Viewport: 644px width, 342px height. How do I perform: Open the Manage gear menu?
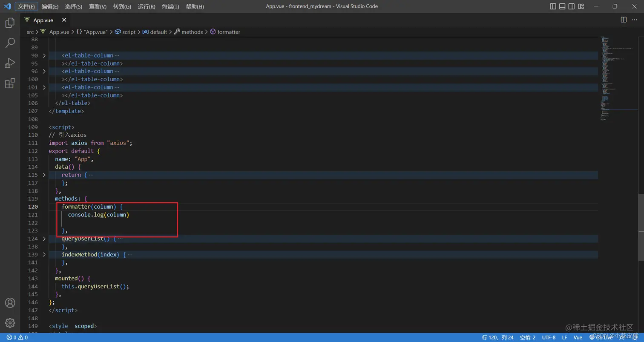tap(10, 323)
